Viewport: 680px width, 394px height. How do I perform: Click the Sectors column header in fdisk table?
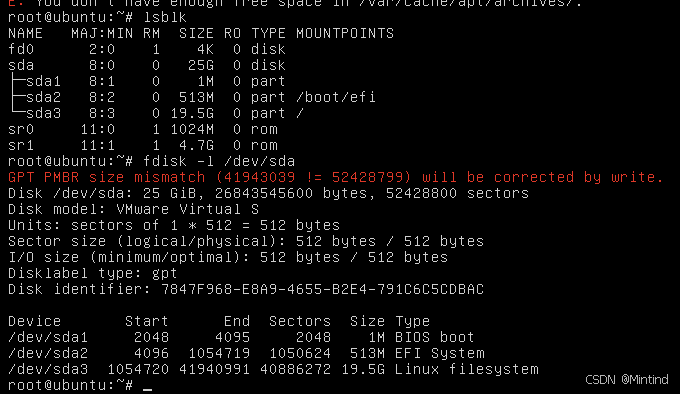point(300,321)
